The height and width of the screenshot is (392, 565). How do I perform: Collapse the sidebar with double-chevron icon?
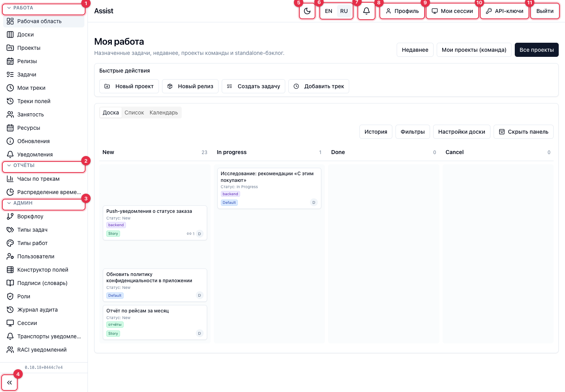click(9, 383)
